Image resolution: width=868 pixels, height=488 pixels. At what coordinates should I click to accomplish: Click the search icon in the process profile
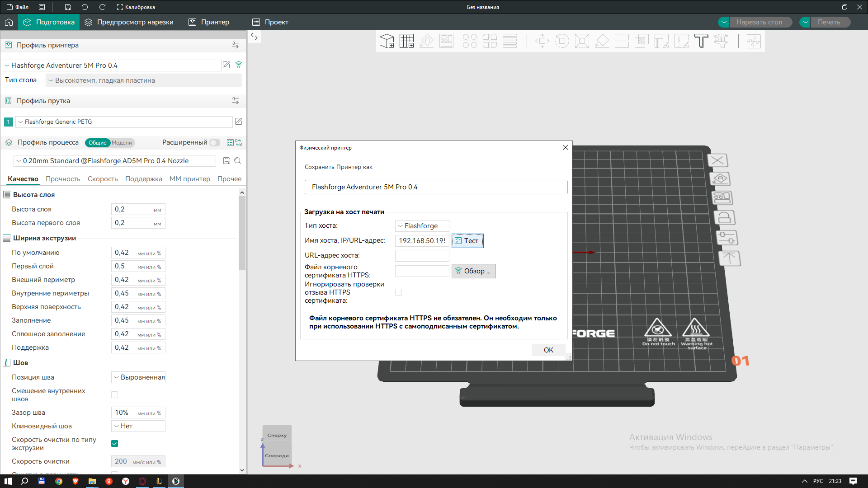pyautogui.click(x=238, y=161)
